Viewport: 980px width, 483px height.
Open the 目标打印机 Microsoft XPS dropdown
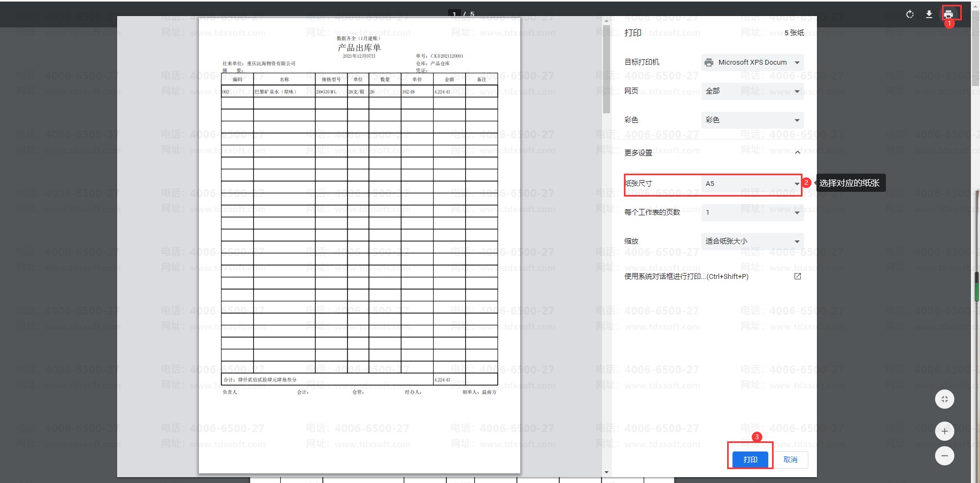pos(752,63)
